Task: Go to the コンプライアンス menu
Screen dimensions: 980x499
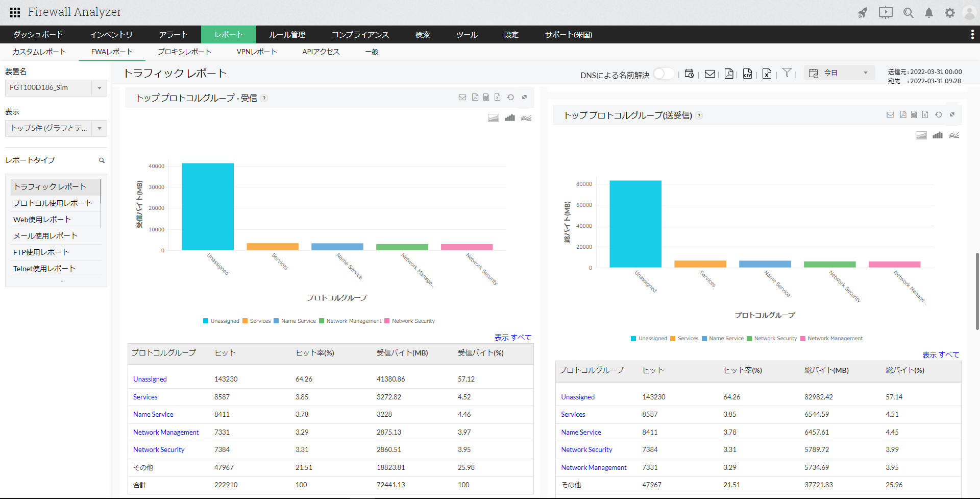Action: (x=360, y=35)
